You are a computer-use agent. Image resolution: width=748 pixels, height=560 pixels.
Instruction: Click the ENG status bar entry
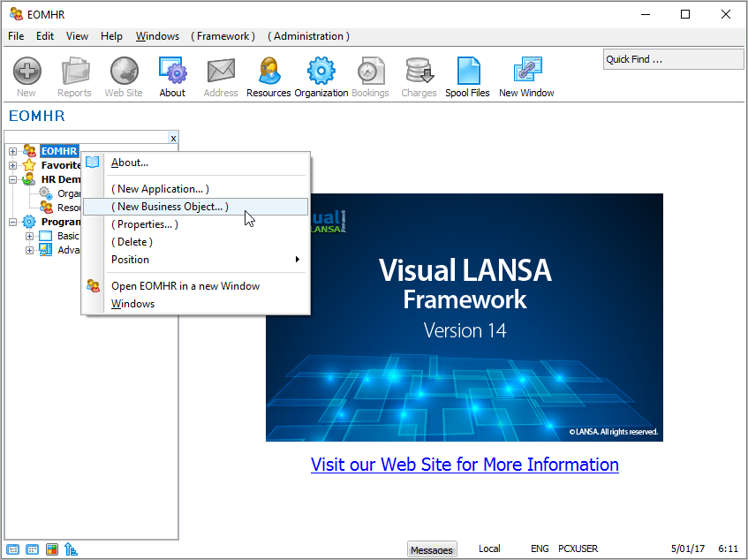(540, 549)
